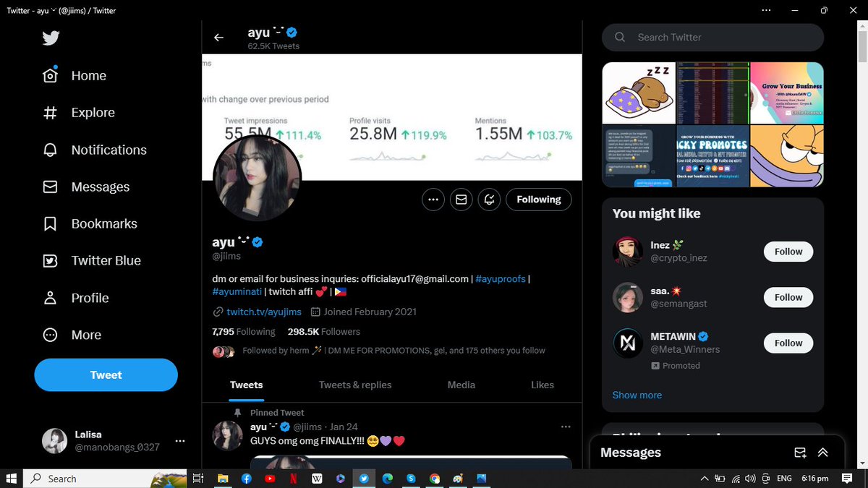Open the volume control in the tray
868x488 pixels.
click(x=752, y=479)
